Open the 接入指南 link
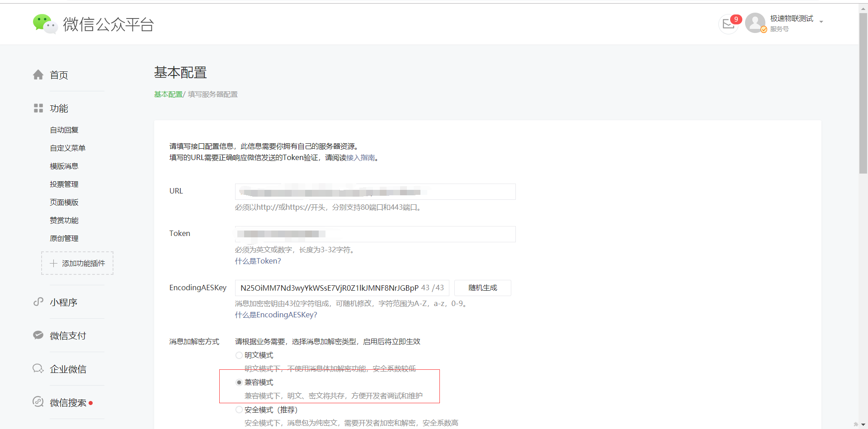 click(361, 157)
